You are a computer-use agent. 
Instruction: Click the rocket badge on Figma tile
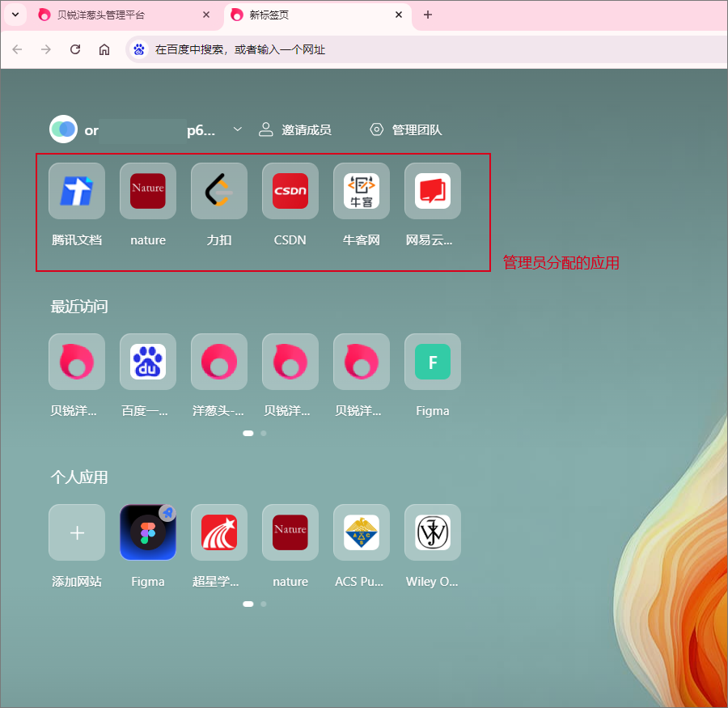(x=167, y=513)
